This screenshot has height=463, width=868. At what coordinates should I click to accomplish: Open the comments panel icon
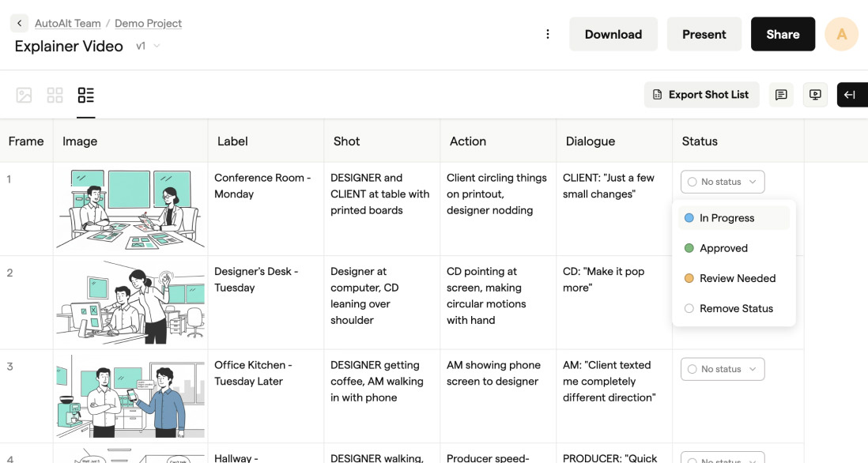pos(781,95)
